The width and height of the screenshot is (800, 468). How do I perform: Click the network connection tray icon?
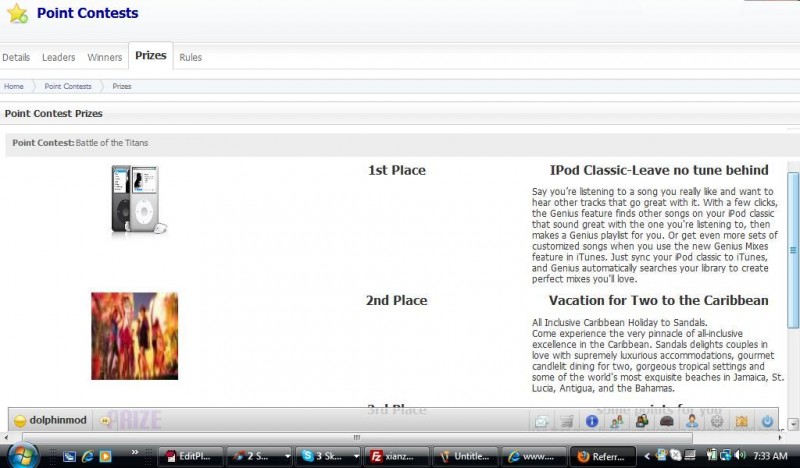(x=726, y=455)
